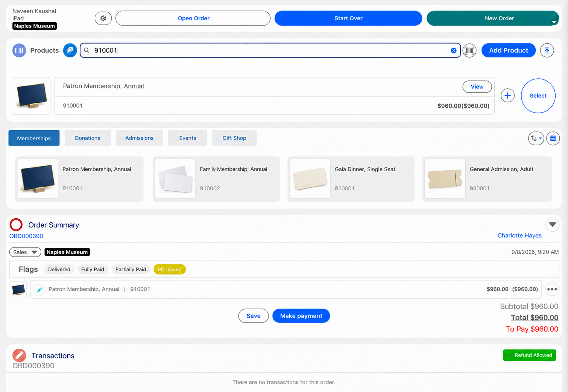Open the Sales order type dropdown
568x392 pixels.
(25, 252)
